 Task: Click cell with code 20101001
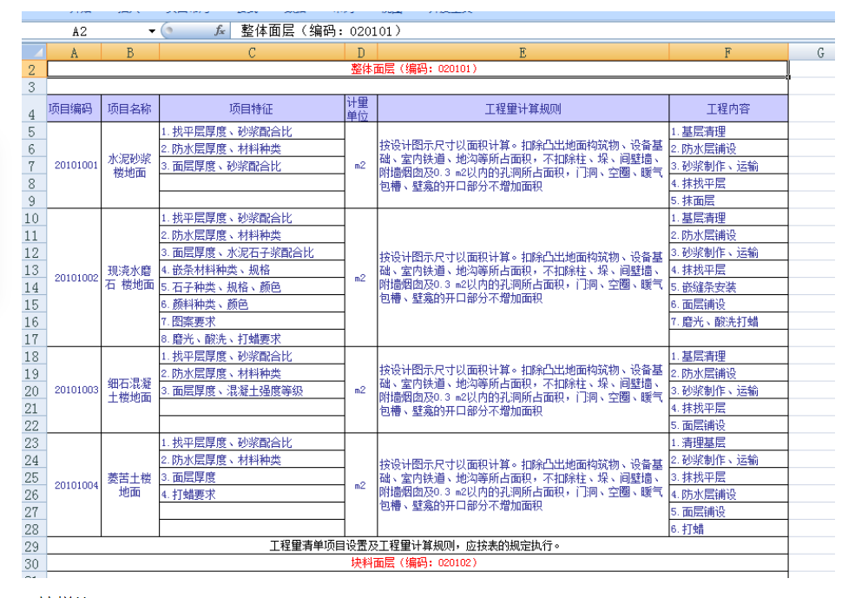(74, 166)
